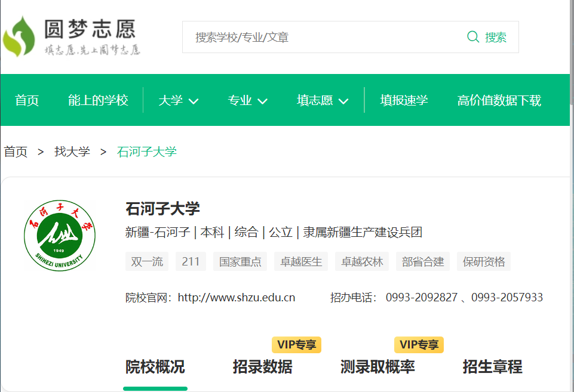The width and height of the screenshot is (574, 392).
Task: Open 能上的学校 in the navigation bar
Action: [98, 100]
